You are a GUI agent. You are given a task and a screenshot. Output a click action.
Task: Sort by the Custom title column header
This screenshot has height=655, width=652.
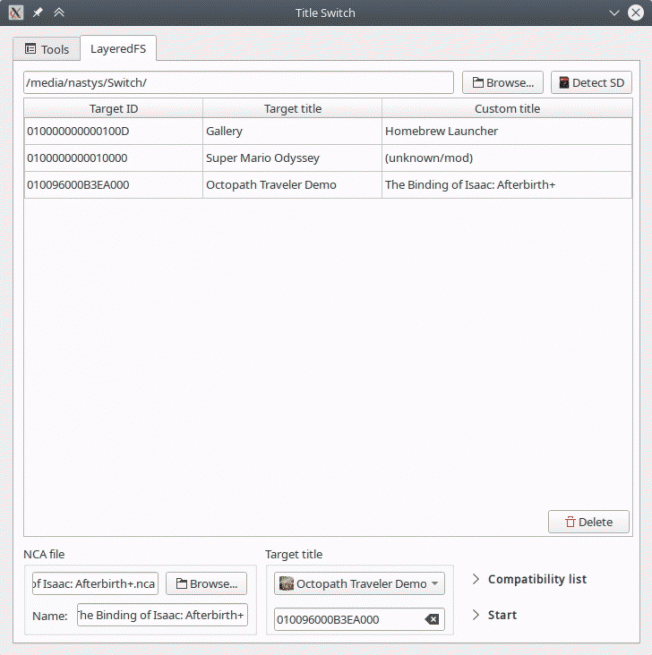(x=507, y=108)
